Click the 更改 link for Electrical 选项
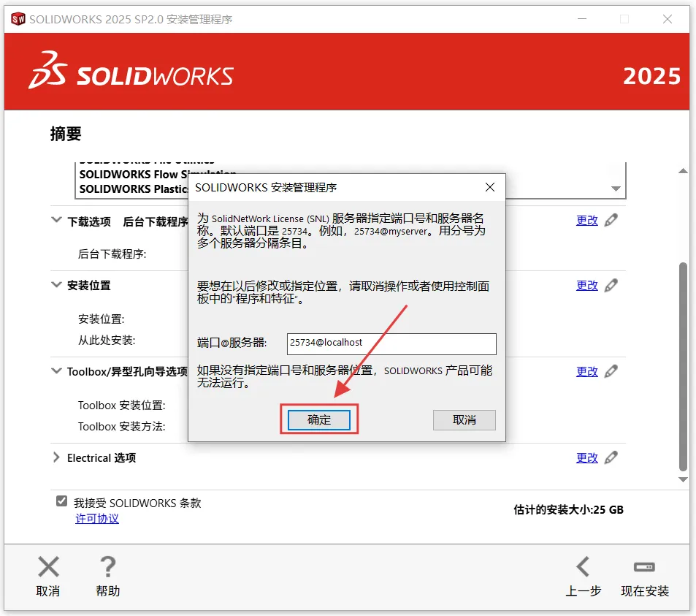Image resolution: width=696 pixels, height=616 pixels. click(586, 457)
